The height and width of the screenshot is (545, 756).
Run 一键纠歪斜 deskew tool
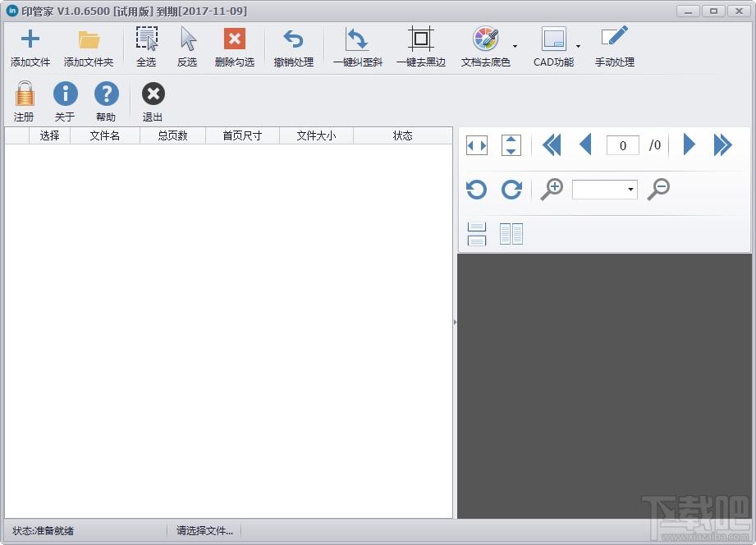358,47
